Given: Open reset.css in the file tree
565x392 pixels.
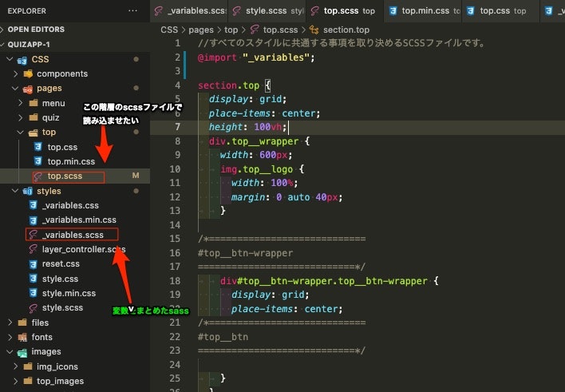Looking at the screenshot, I should [x=75, y=264].
